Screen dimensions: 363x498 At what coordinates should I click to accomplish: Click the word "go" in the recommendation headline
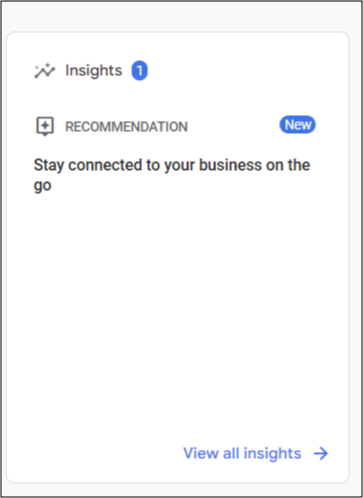(x=43, y=186)
